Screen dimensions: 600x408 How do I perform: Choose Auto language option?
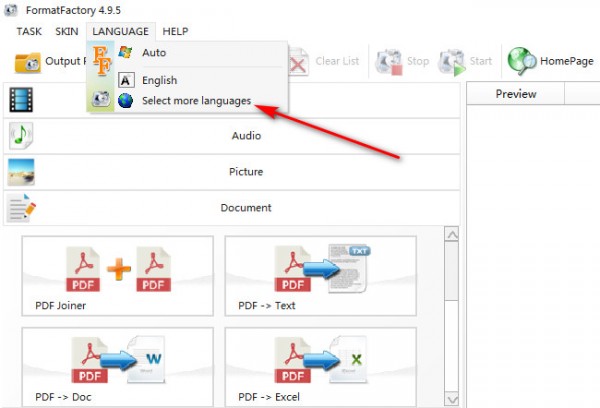(x=154, y=52)
